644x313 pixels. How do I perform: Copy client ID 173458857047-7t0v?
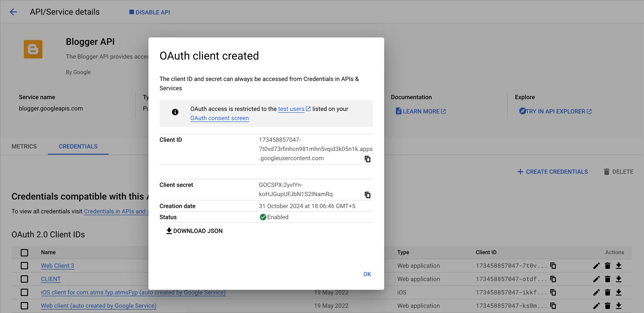pos(553,266)
